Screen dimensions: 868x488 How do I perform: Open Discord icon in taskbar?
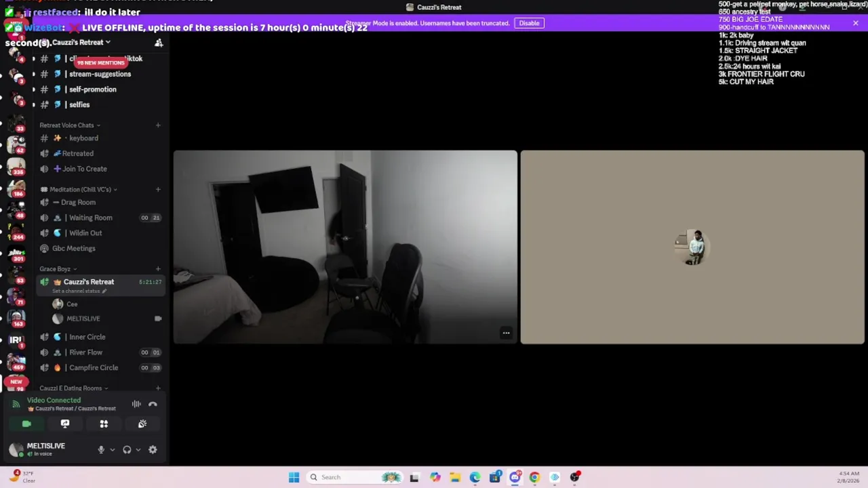[x=515, y=477]
